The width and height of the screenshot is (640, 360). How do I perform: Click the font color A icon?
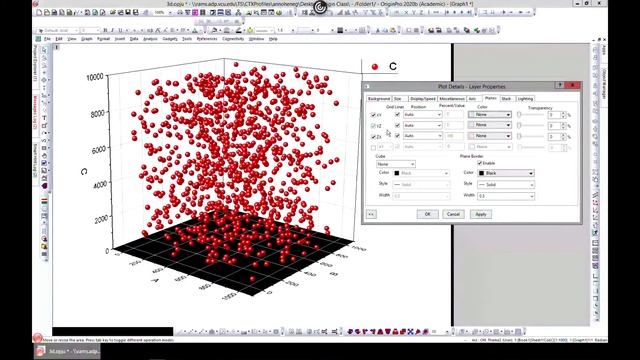tap(195, 31)
